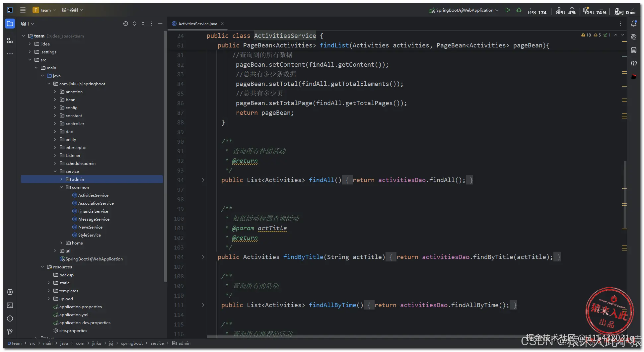Open AssociationService in project tree

pyautogui.click(x=96, y=203)
